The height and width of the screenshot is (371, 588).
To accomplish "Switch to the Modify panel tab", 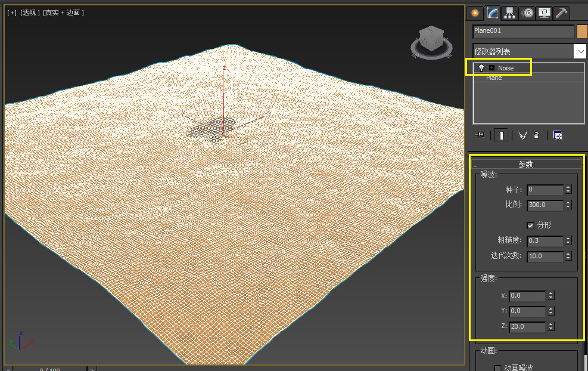I will click(492, 13).
